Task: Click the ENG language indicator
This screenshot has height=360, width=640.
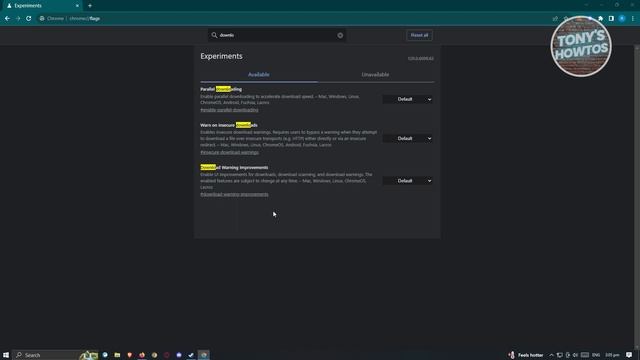Action: pyautogui.click(x=596, y=355)
